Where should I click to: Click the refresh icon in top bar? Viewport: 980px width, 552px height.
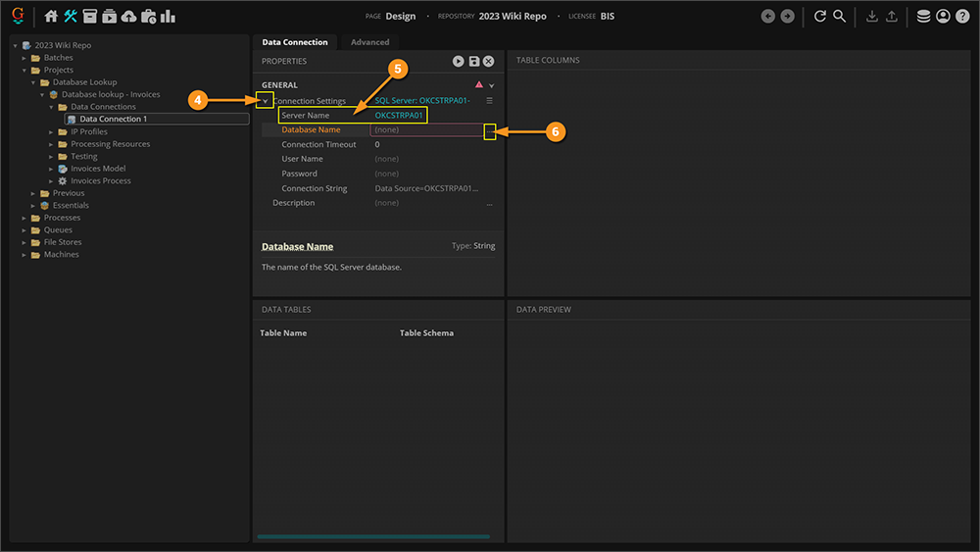click(x=820, y=17)
